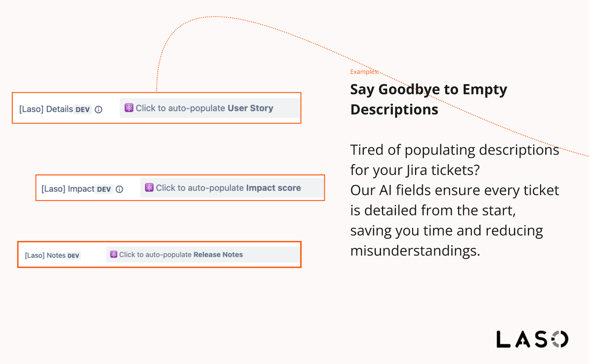Click the DEV badge next to Laso Impact
Viewport: 589px width, 364px height.
click(104, 189)
